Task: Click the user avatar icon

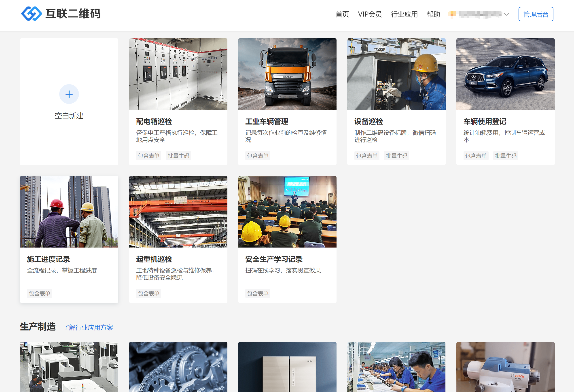Action: (452, 14)
